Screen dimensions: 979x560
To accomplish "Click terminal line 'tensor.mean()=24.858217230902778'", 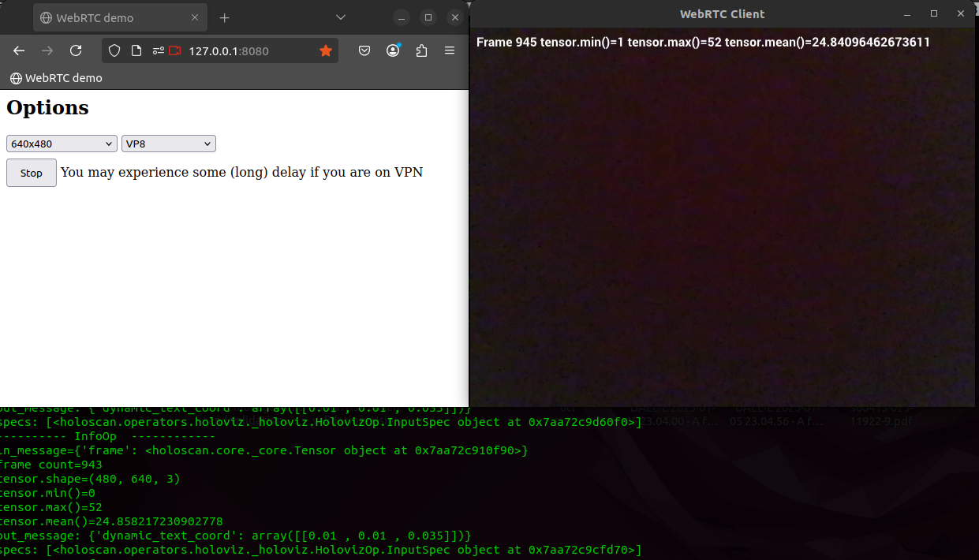I will click(x=111, y=521).
